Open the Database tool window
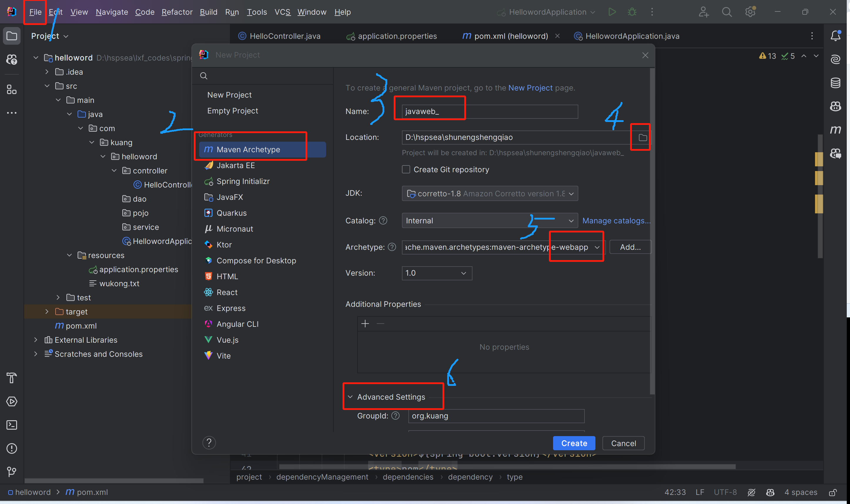The image size is (850, 504). (835, 83)
